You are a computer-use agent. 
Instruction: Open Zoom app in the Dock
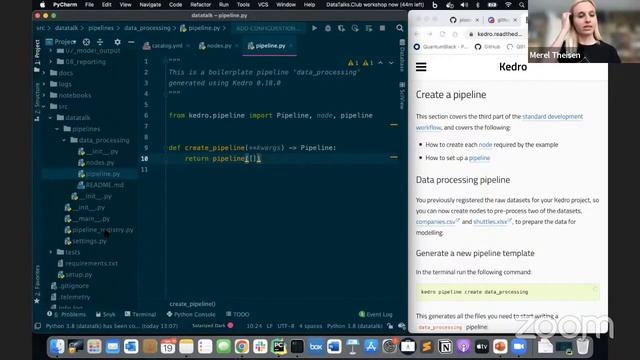(x=519, y=347)
